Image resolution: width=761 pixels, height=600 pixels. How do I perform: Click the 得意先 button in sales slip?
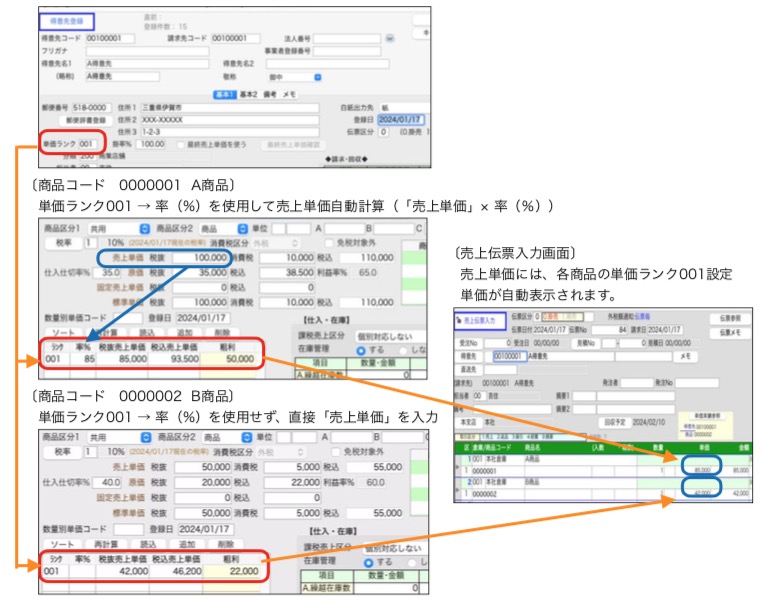point(469,355)
